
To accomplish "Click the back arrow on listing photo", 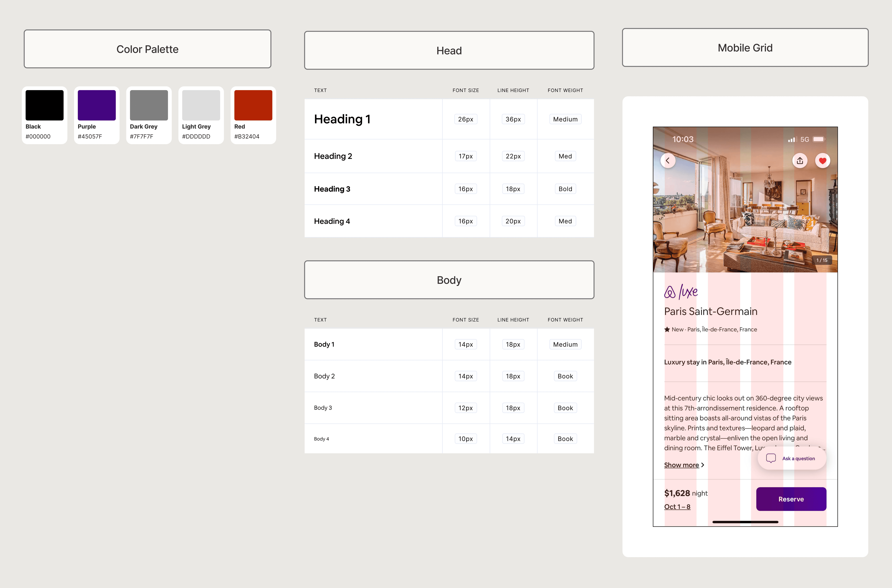I will pyautogui.click(x=668, y=161).
